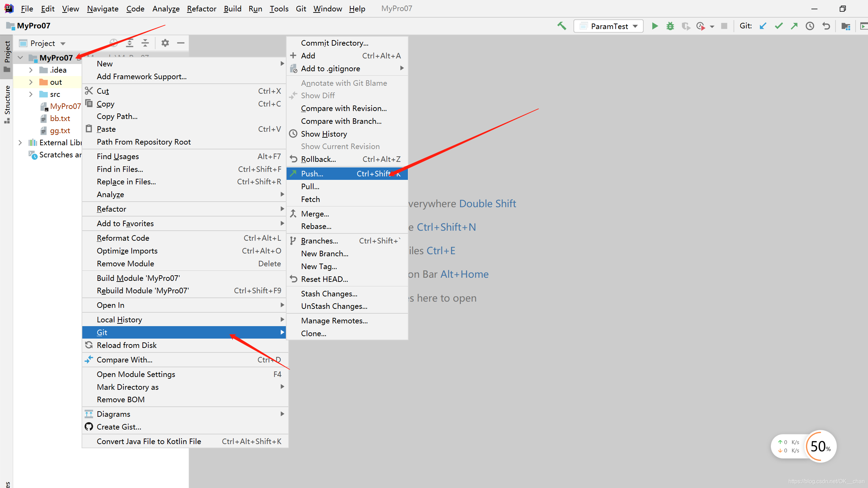Open the New submenu in context menu
This screenshot has width=868, height=488.
coord(184,64)
